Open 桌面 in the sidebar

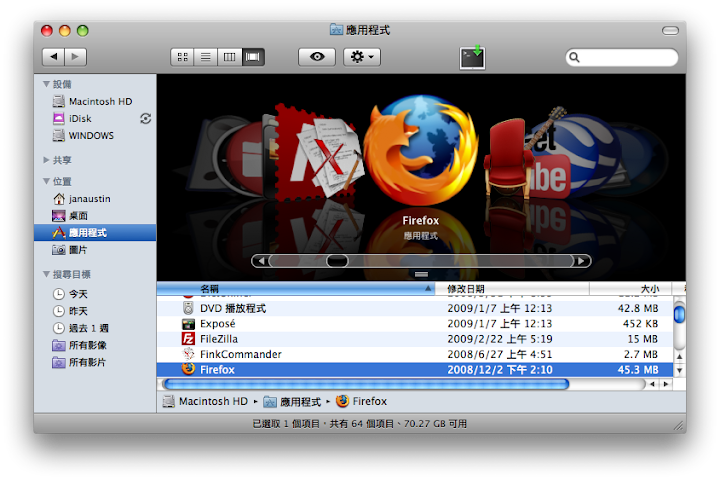[x=95, y=215]
